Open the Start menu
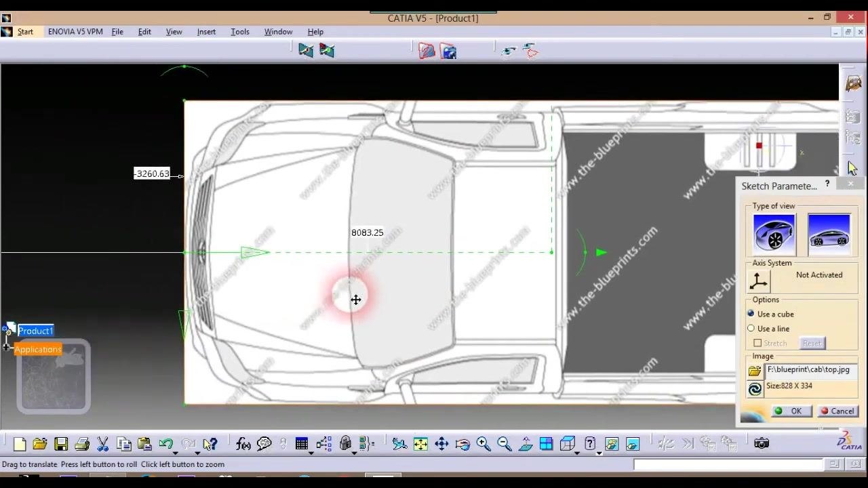Image resolution: width=868 pixels, height=488 pixels. [25, 32]
